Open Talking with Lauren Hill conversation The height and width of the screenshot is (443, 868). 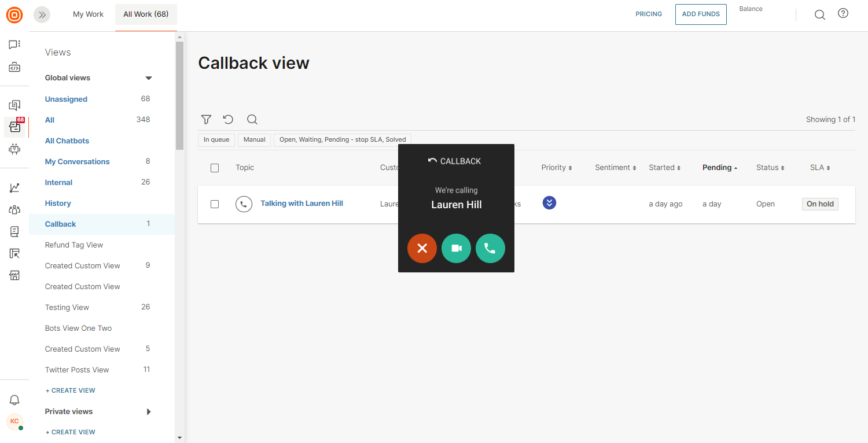[x=301, y=204]
